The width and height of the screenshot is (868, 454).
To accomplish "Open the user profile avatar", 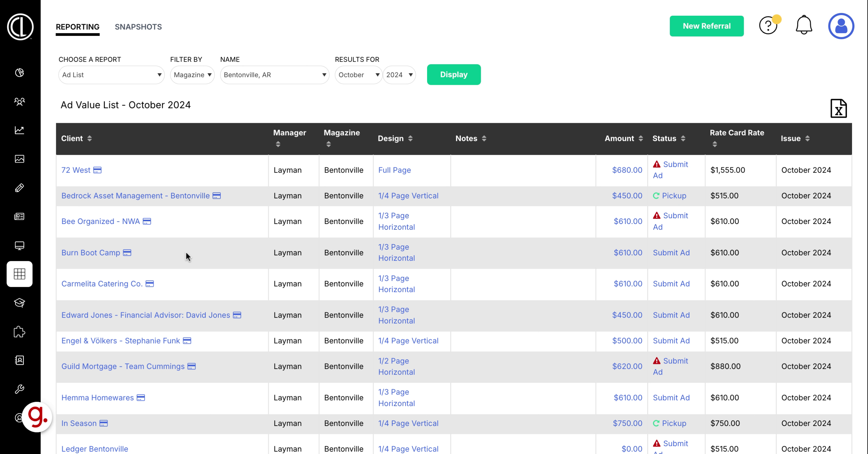I will point(841,26).
